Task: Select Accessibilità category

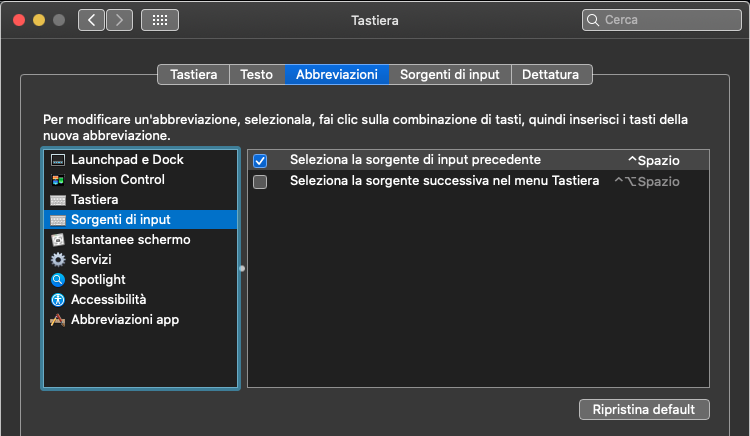Action: (141, 300)
